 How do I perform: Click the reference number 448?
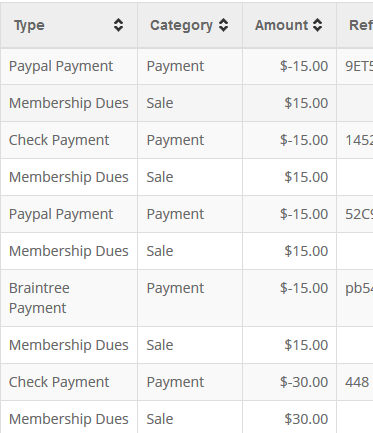[357, 382]
